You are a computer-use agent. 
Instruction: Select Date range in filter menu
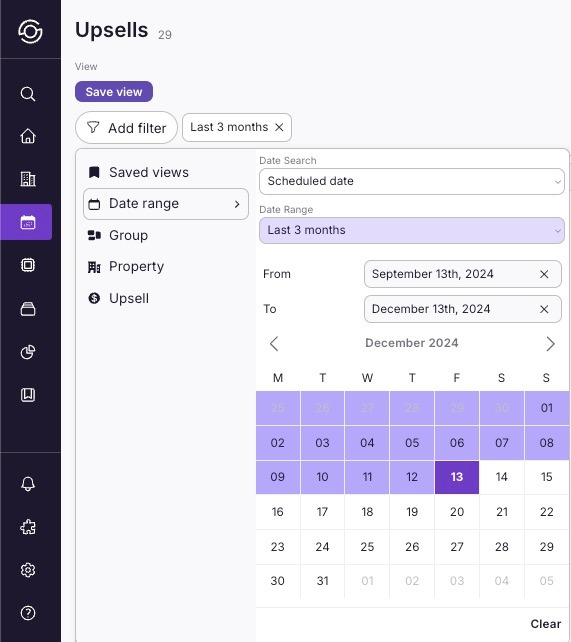click(x=166, y=204)
